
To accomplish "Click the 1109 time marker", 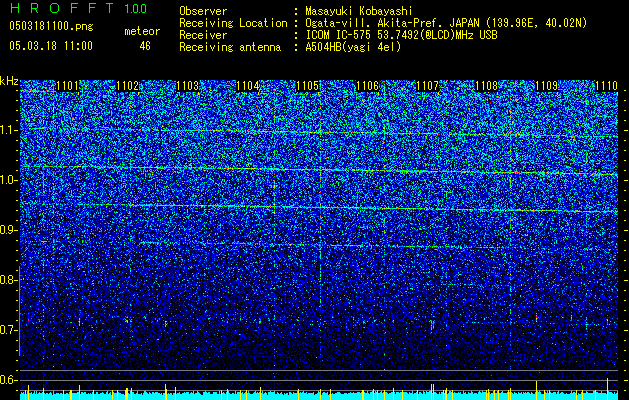I will [547, 85].
